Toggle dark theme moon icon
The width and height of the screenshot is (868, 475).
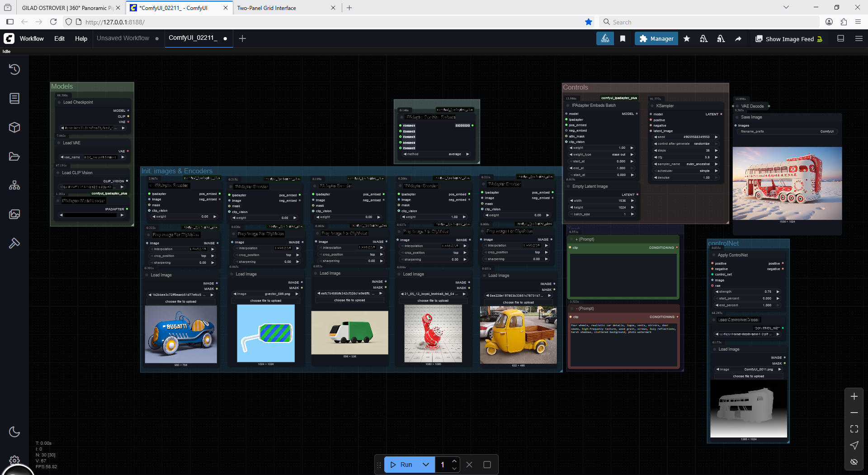click(x=14, y=432)
